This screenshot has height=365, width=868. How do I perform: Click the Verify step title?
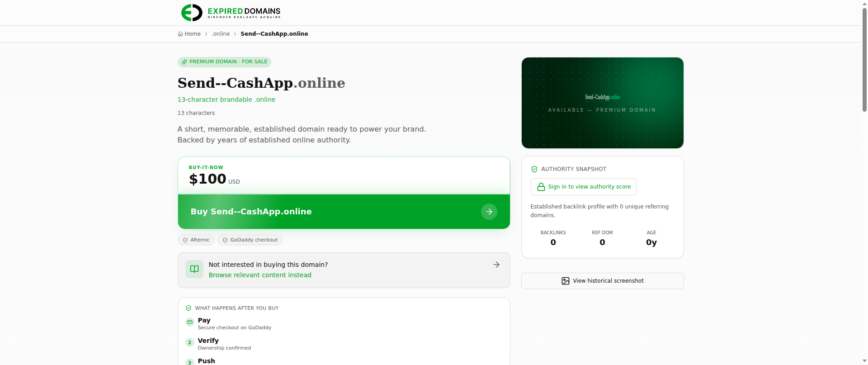208,341
